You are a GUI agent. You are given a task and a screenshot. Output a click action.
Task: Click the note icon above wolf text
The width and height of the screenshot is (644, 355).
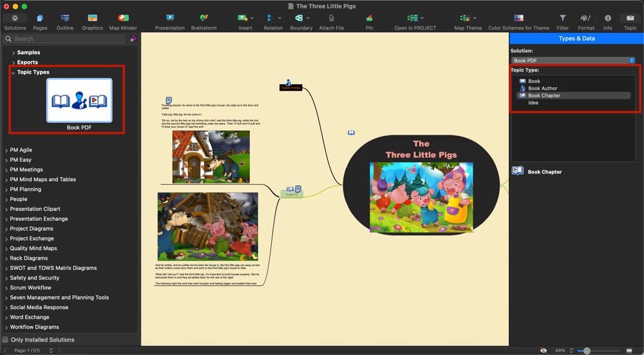pos(169,101)
